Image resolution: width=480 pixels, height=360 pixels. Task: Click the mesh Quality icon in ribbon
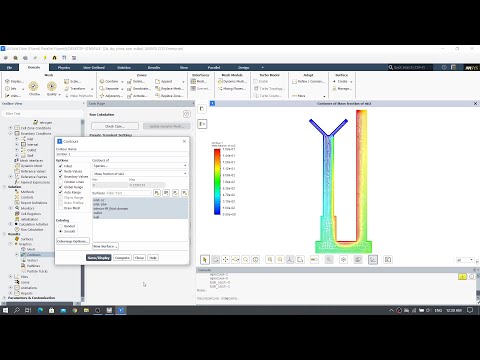51,87
